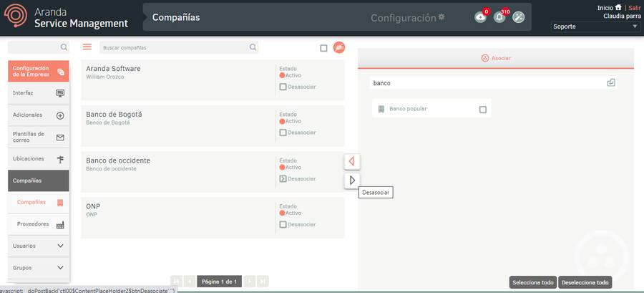Click the Ubicaciones signpost icon
Screen dimensions: 644x293
tap(60, 160)
